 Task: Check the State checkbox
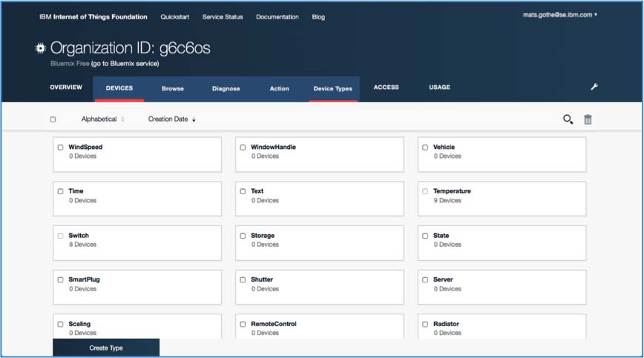point(425,236)
